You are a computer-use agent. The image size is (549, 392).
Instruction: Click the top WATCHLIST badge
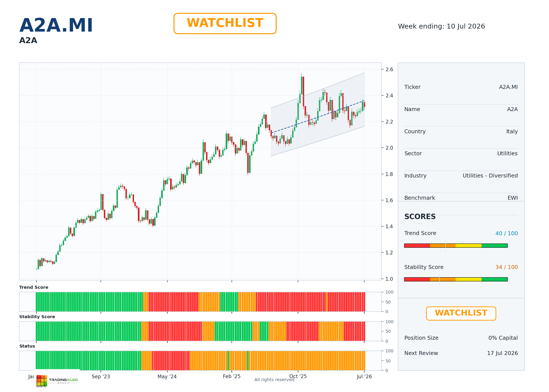click(x=225, y=24)
